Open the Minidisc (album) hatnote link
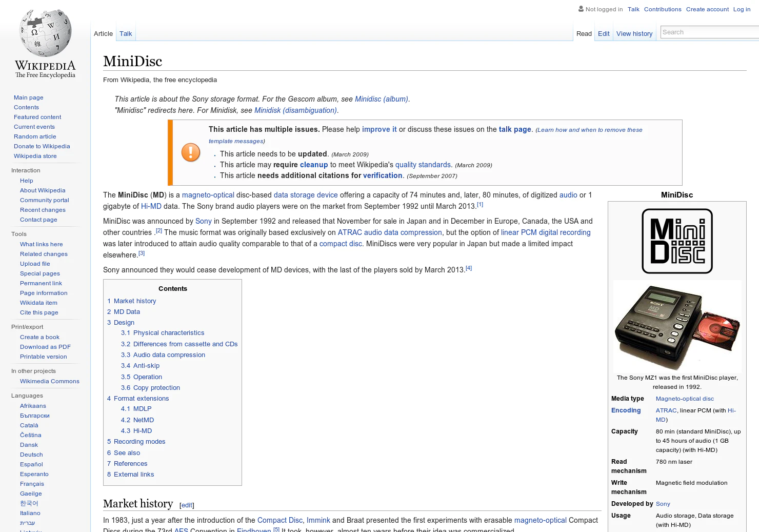The height and width of the screenshot is (532, 759). (382, 99)
